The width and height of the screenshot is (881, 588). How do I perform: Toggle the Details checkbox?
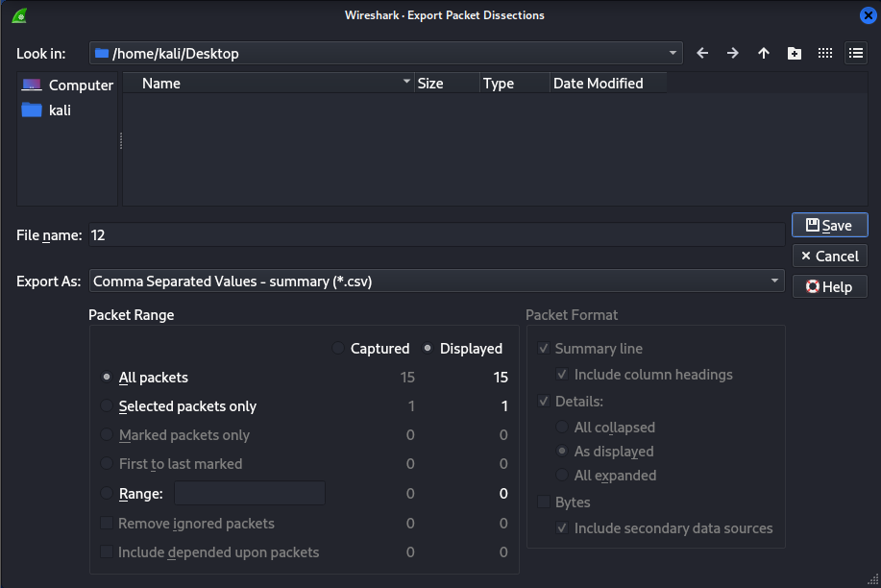click(544, 402)
